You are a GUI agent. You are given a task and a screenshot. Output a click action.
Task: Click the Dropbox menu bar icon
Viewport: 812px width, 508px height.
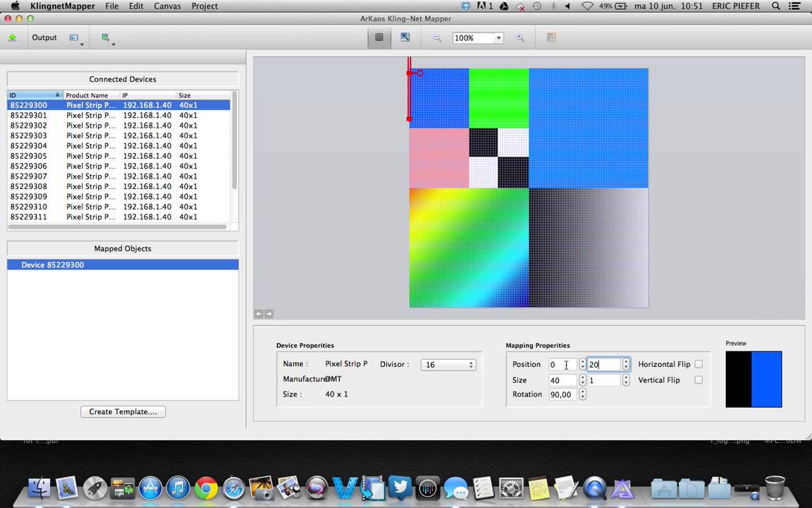(466, 6)
